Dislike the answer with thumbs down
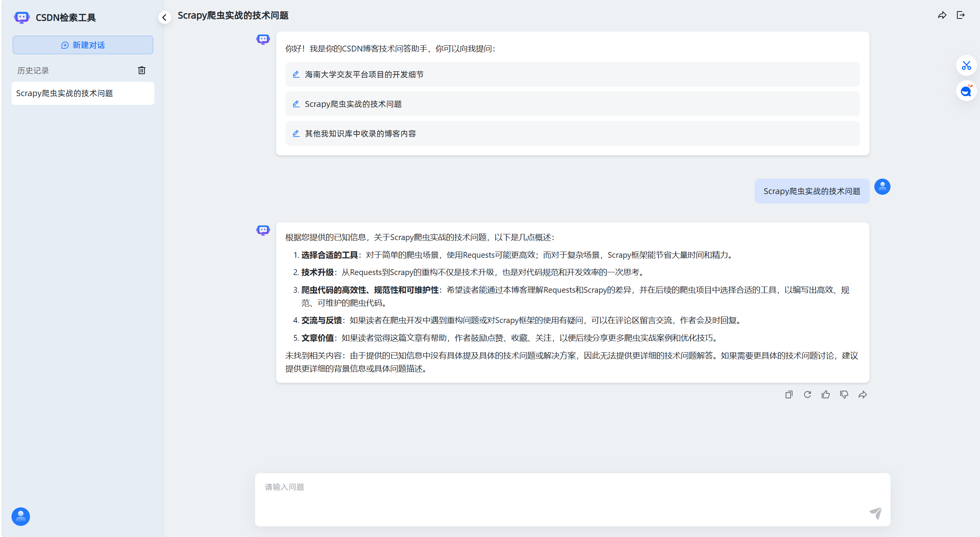The image size is (980, 537). 844,394
